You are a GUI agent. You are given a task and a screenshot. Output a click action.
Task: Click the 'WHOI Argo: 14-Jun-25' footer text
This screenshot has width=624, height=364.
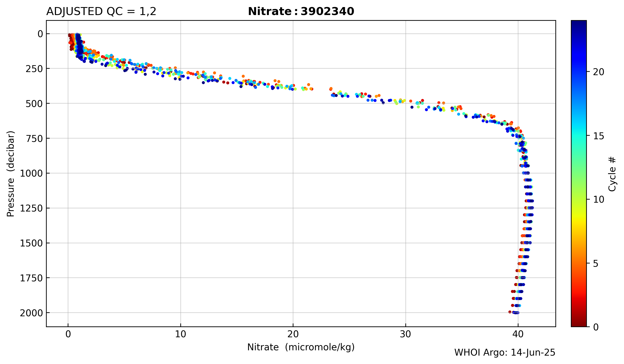pos(505,353)
